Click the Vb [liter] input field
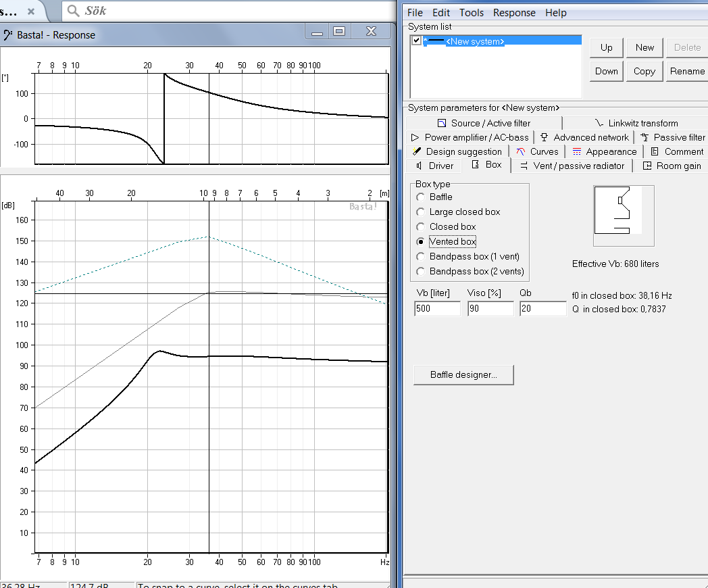This screenshot has width=708, height=588. pyautogui.click(x=437, y=308)
